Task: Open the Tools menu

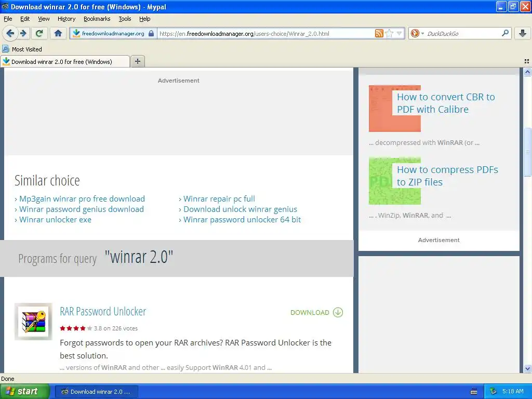Action: pos(125,19)
